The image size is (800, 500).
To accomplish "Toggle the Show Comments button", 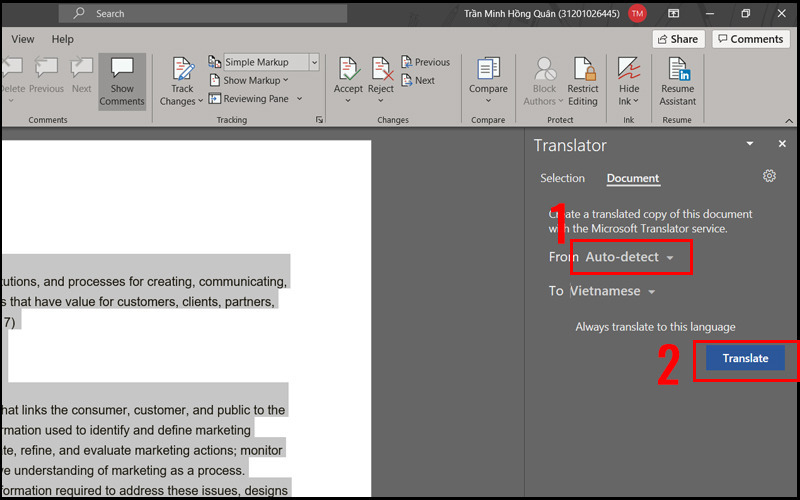I will point(122,81).
